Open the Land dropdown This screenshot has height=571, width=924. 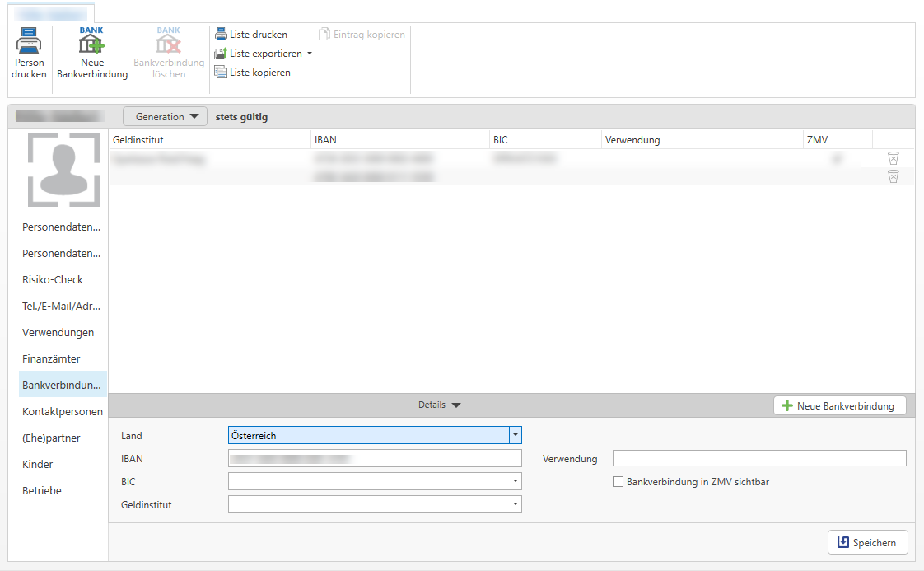tap(515, 435)
